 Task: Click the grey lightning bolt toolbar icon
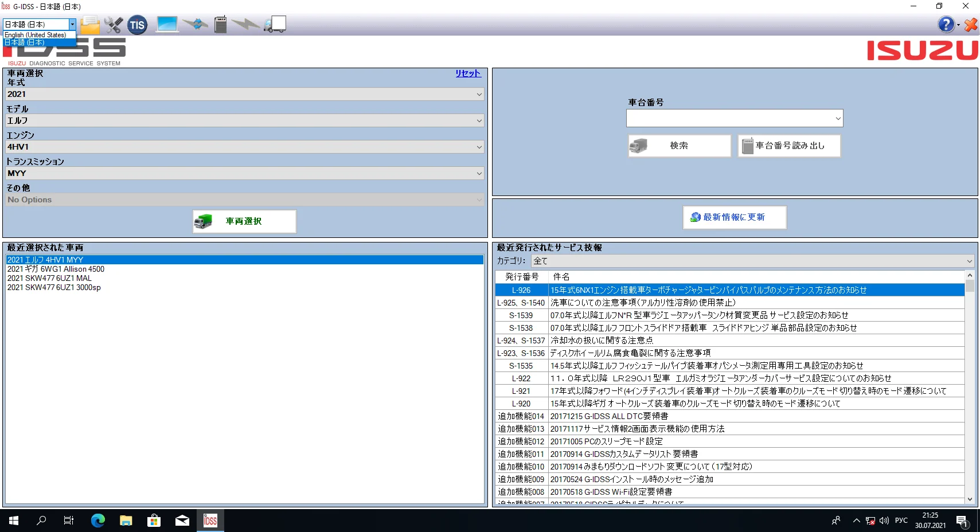click(x=245, y=24)
